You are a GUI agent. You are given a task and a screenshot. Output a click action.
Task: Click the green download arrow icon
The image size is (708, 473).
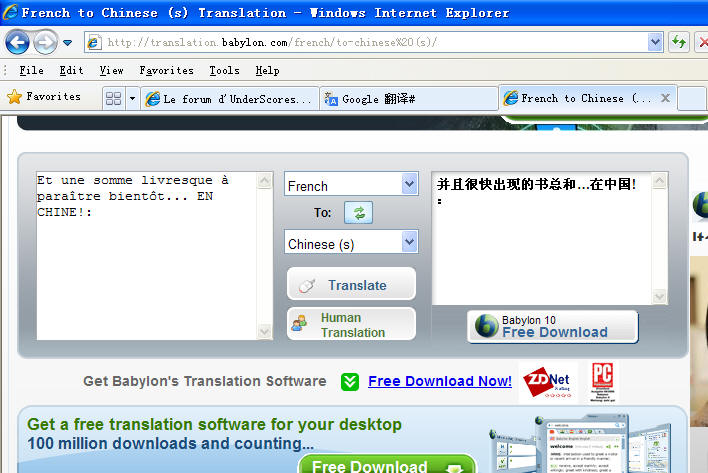coord(350,382)
